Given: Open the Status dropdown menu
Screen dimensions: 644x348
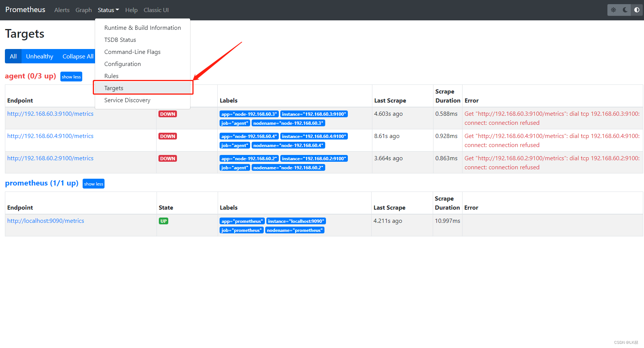Looking at the screenshot, I should pos(108,10).
